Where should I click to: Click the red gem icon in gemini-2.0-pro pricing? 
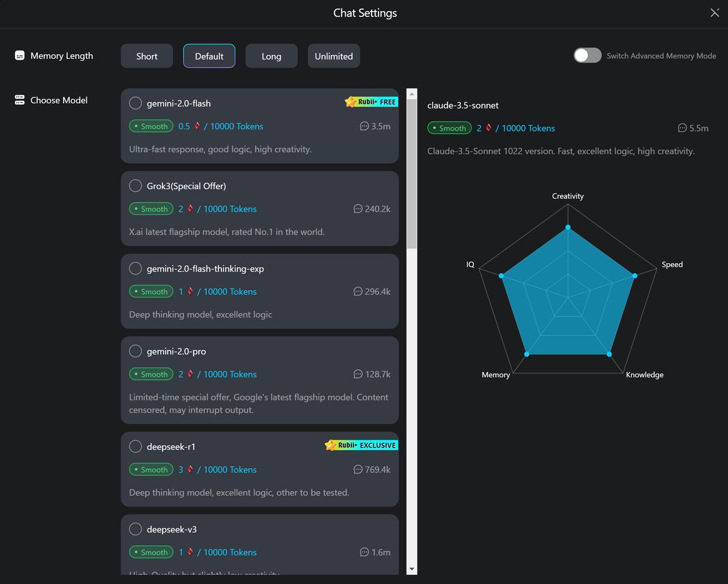(x=190, y=374)
